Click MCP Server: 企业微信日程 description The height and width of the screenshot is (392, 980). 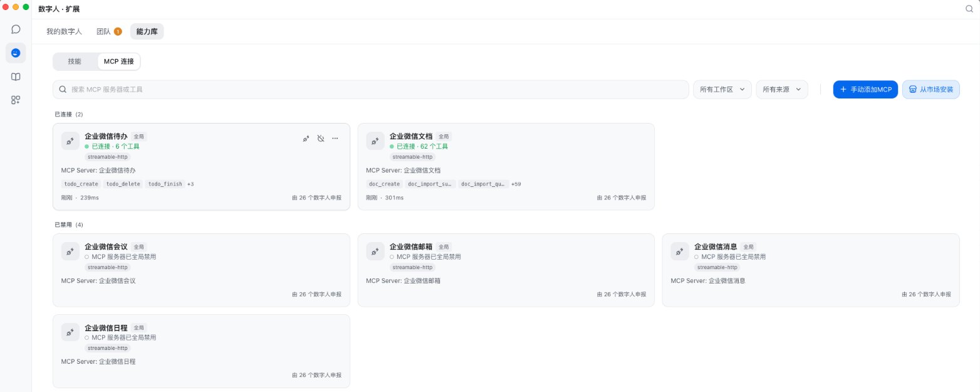98,362
